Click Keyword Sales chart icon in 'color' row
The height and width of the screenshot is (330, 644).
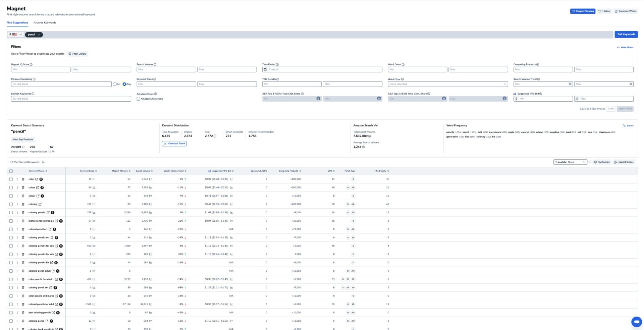pyautogui.click(x=94, y=179)
